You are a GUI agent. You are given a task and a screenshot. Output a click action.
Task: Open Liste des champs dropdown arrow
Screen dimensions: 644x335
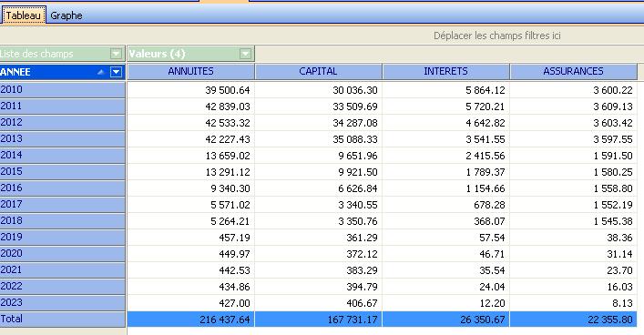(x=117, y=54)
